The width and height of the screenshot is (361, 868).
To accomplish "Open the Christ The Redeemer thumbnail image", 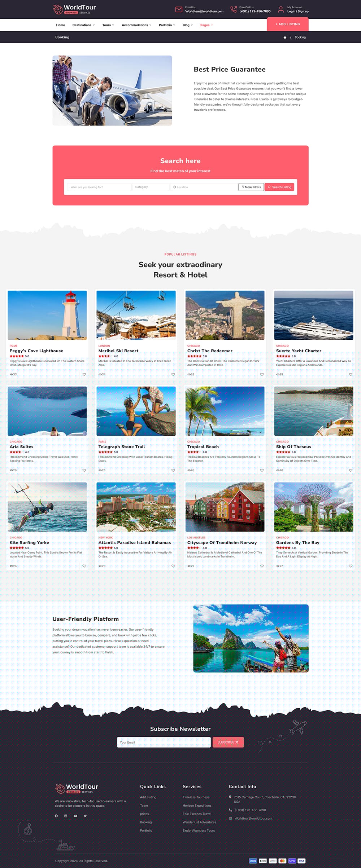I will click(225, 315).
